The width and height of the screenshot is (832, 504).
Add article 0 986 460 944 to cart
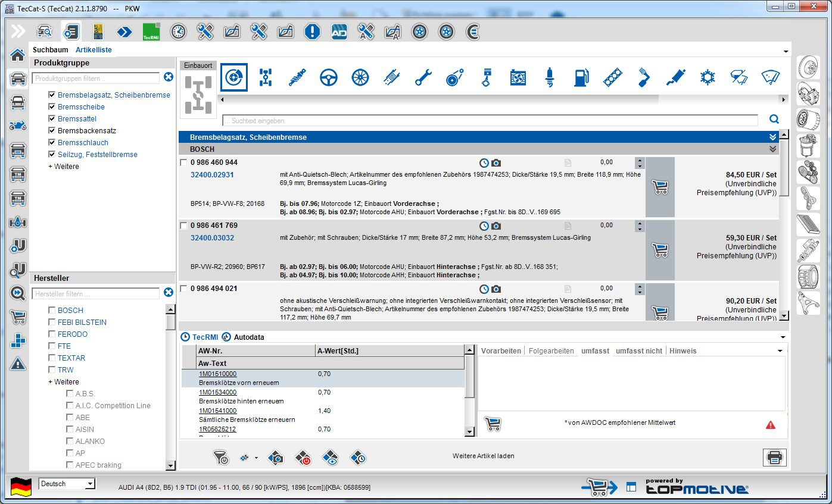pos(660,187)
